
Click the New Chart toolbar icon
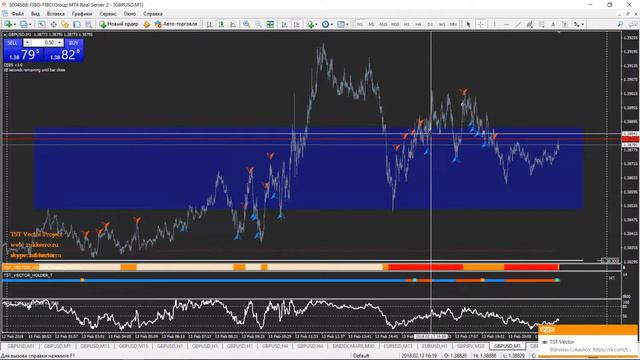coord(8,24)
